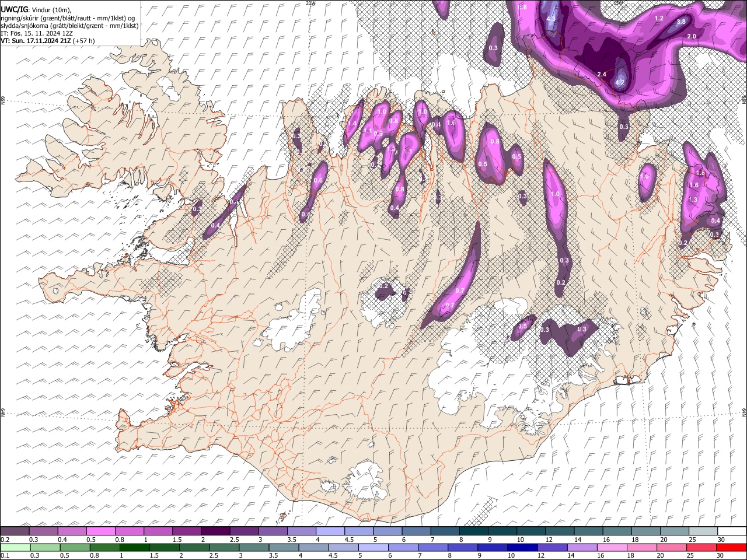This screenshot has height=560, width=747.
Task: Click the 12 label in the lower legend row
Action: tap(540, 555)
